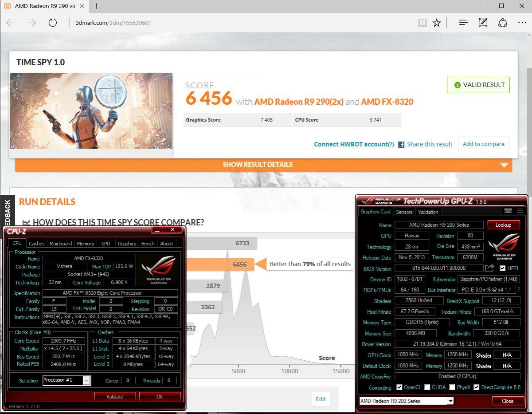Select GPU-Z Graphics Card tab

click(376, 212)
